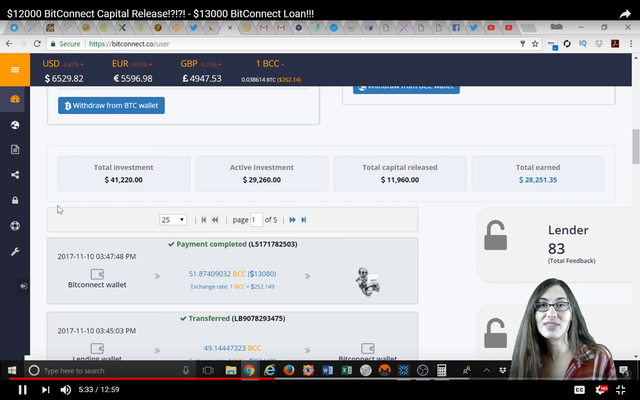This screenshot has width=640, height=400.
Task: Click the page number input field
Action: pyautogui.click(x=256, y=220)
